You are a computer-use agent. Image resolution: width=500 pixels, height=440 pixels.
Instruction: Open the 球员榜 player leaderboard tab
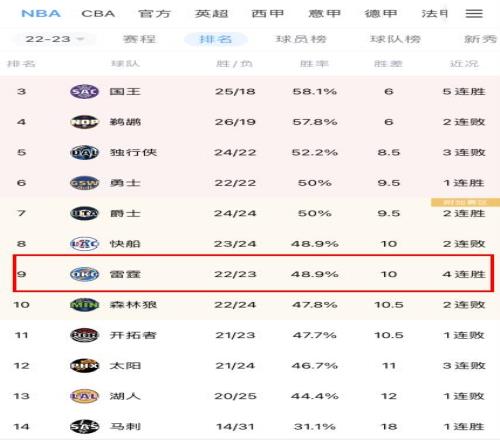(301, 39)
